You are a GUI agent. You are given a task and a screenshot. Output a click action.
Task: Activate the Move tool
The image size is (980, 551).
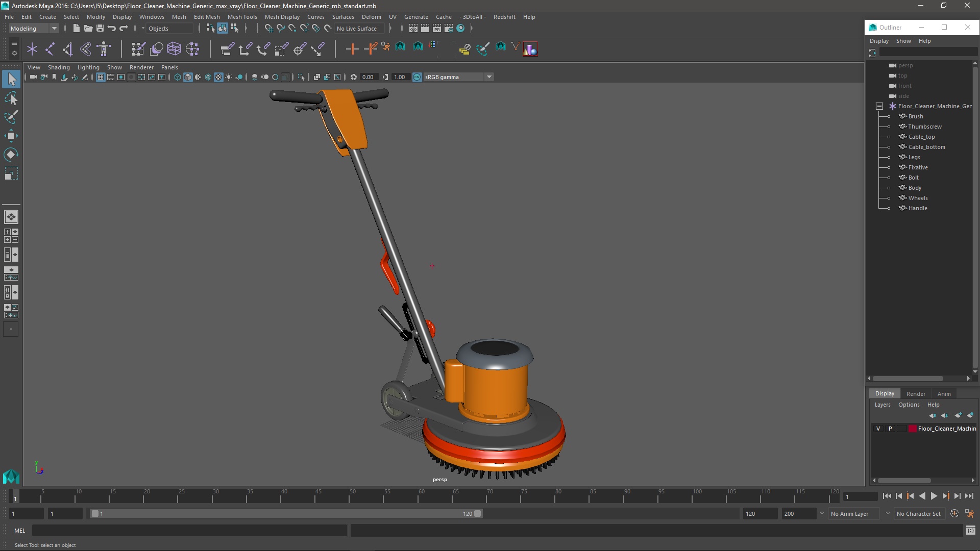[x=11, y=136]
